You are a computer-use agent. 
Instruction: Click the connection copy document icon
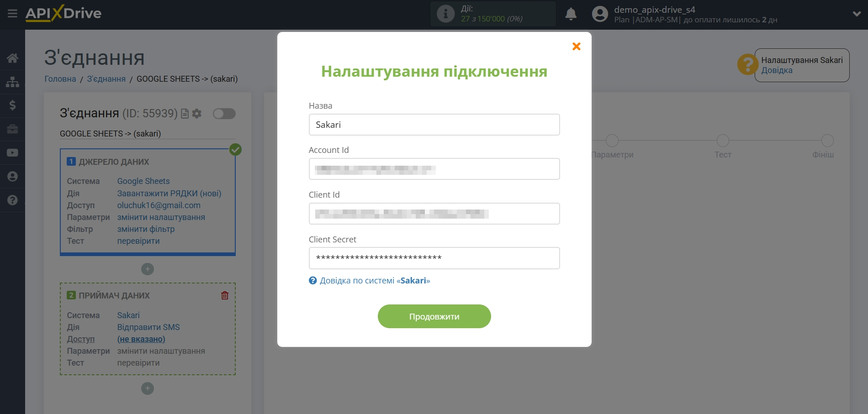point(185,114)
